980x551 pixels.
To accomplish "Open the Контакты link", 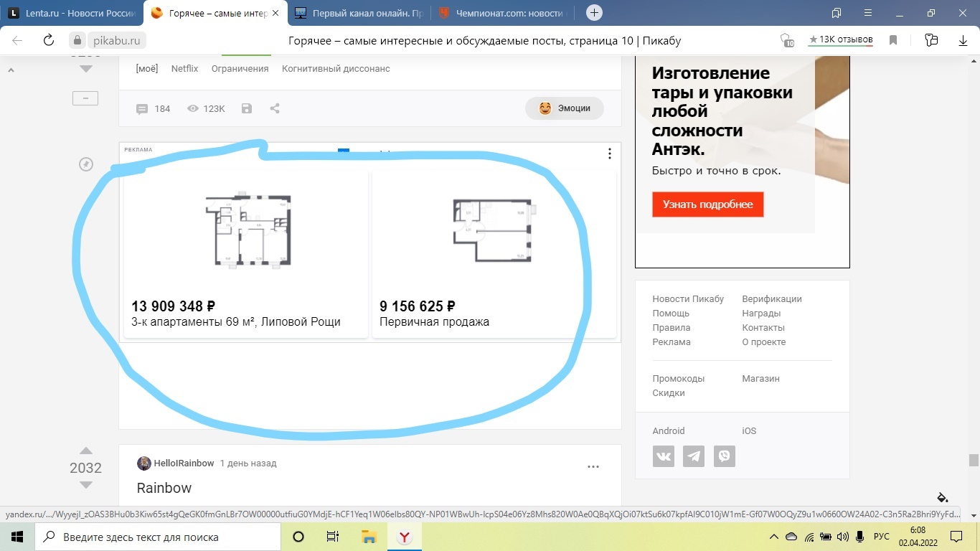I will point(763,328).
